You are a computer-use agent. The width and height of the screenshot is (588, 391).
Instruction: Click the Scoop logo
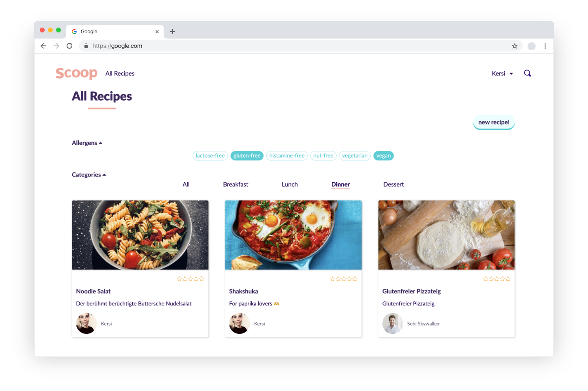coord(76,73)
